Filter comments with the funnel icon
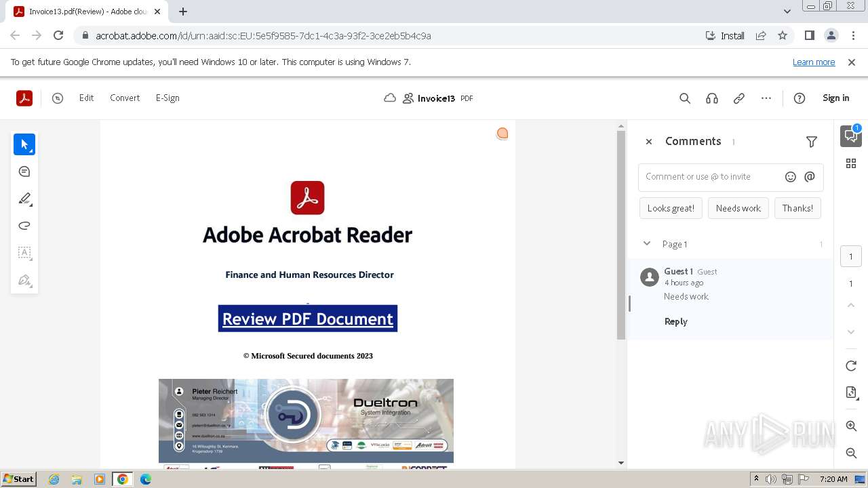Screen dimensions: 868x488 coord(812,142)
